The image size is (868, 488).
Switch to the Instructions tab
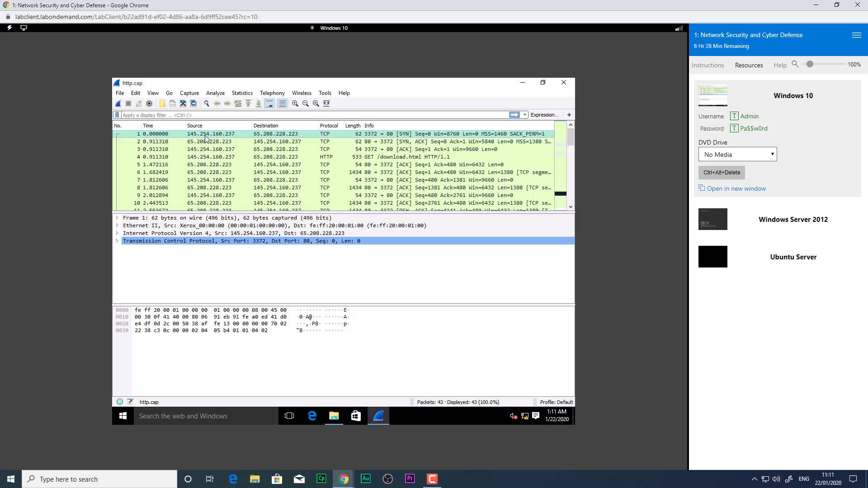708,65
